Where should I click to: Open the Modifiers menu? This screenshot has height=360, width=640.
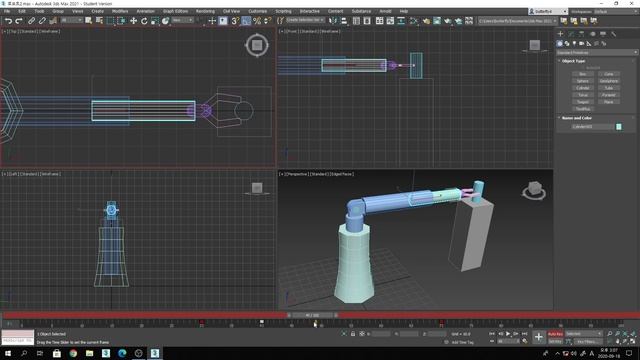120,11
